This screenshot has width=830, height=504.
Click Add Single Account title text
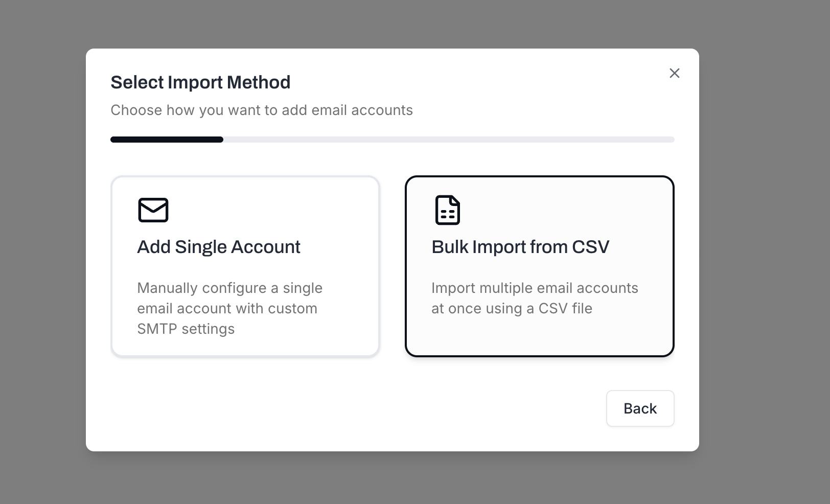[x=218, y=246]
